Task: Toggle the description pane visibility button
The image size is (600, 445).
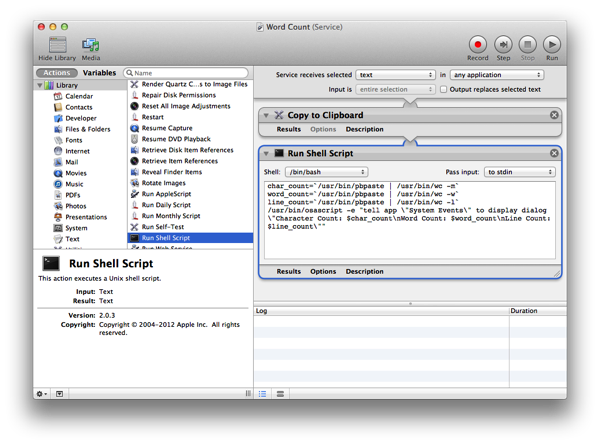Action: point(60,394)
